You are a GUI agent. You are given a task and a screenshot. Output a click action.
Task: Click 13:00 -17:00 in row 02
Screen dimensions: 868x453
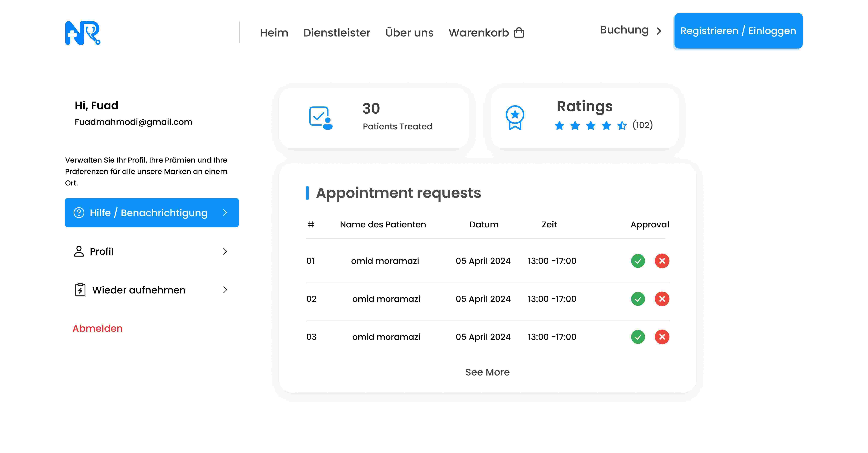552,299
